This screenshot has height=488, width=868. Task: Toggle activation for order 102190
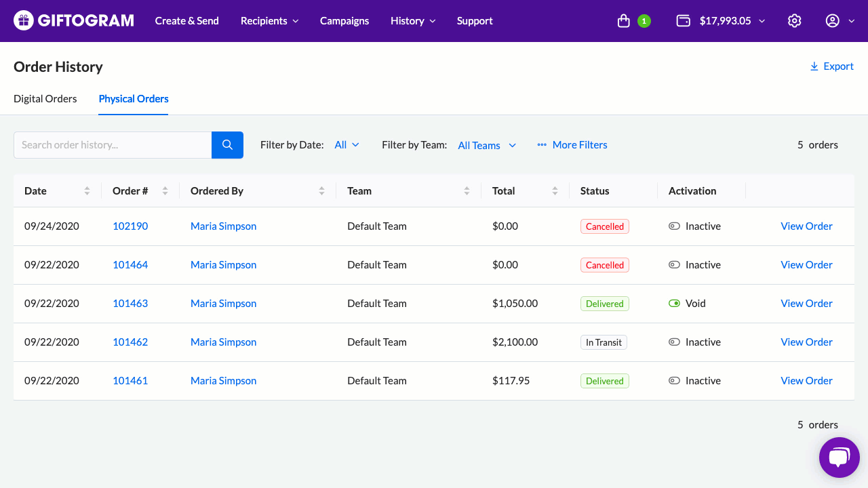pyautogui.click(x=674, y=226)
